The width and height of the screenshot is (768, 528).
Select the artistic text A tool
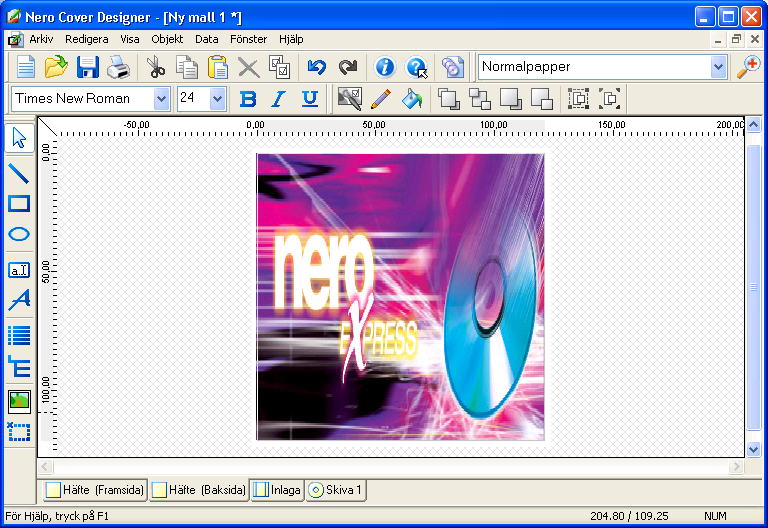[x=19, y=300]
